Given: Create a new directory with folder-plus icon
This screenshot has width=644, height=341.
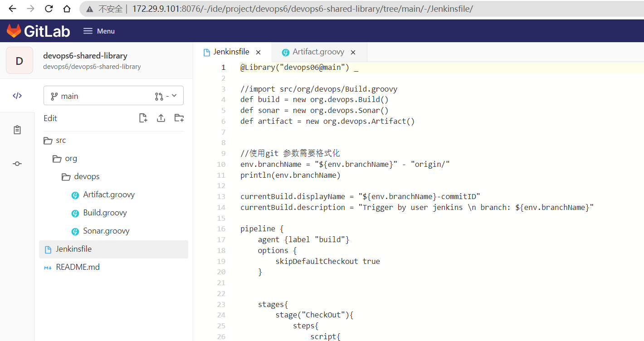Looking at the screenshot, I should [x=179, y=118].
